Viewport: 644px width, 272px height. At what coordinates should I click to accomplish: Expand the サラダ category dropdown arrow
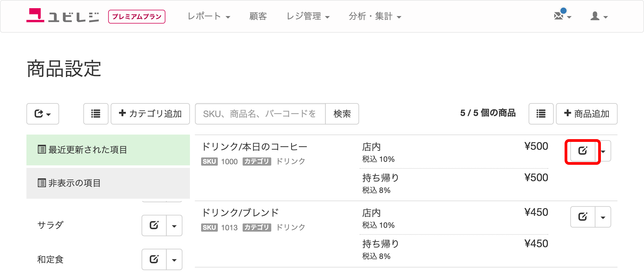(x=174, y=226)
